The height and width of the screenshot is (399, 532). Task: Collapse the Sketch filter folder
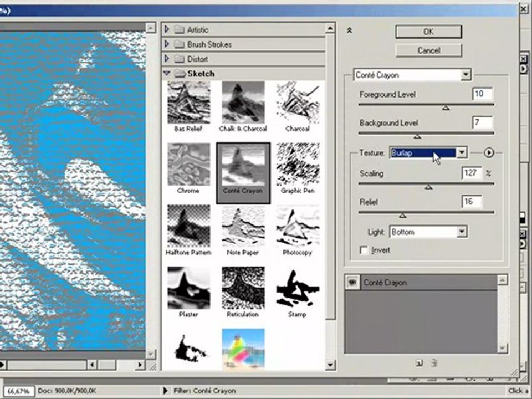tap(167, 73)
